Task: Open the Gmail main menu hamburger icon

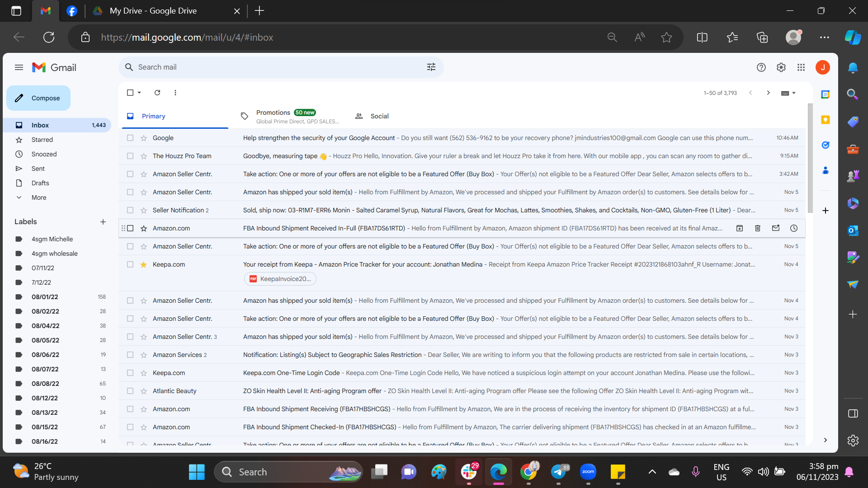Action: pyautogui.click(x=19, y=67)
